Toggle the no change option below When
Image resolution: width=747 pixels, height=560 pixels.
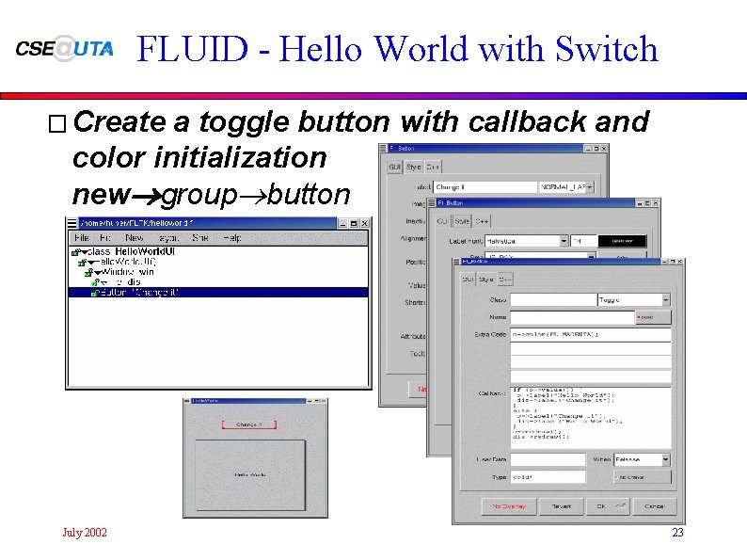(643, 476)
